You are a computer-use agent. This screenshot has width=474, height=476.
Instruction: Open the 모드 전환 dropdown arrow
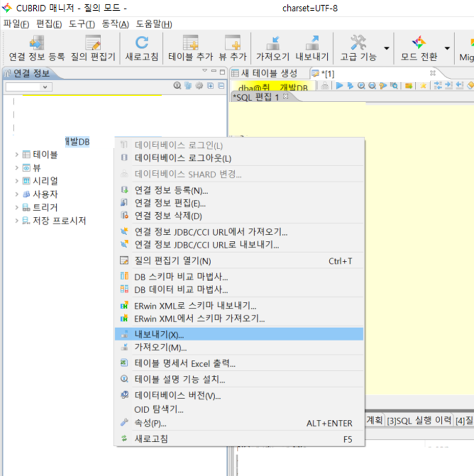pyautogui.click(x=447, y=48)
